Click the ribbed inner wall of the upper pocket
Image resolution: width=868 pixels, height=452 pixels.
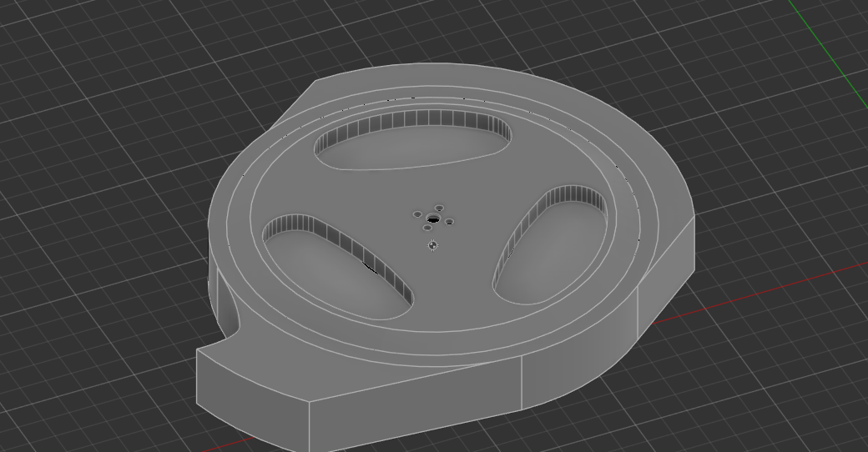[x=417, y=121]
